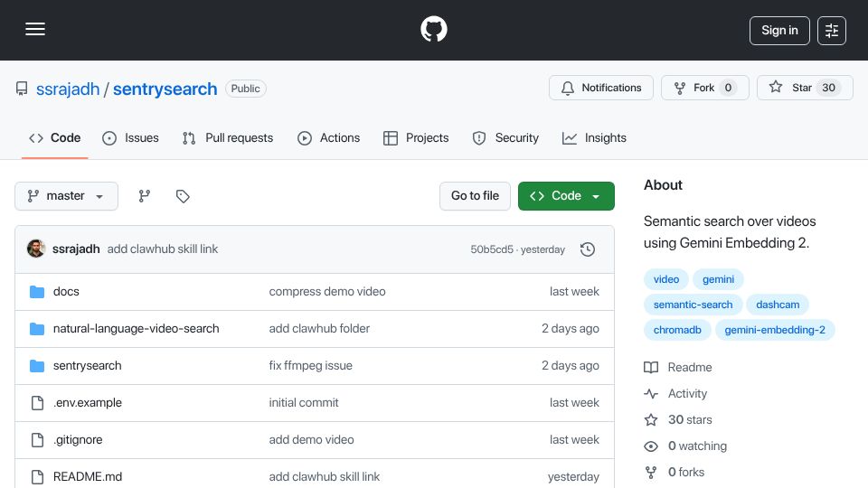Open 'fix ffmpeg issue' commit link
The width and height of the screenshot is (868, 488).
(x=310, y=366)
